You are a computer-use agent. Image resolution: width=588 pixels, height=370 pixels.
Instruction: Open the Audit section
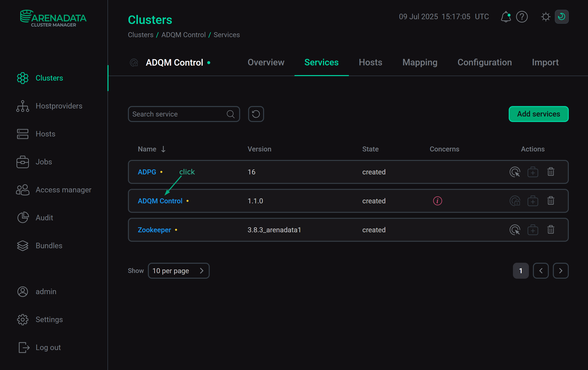[44, 218]
